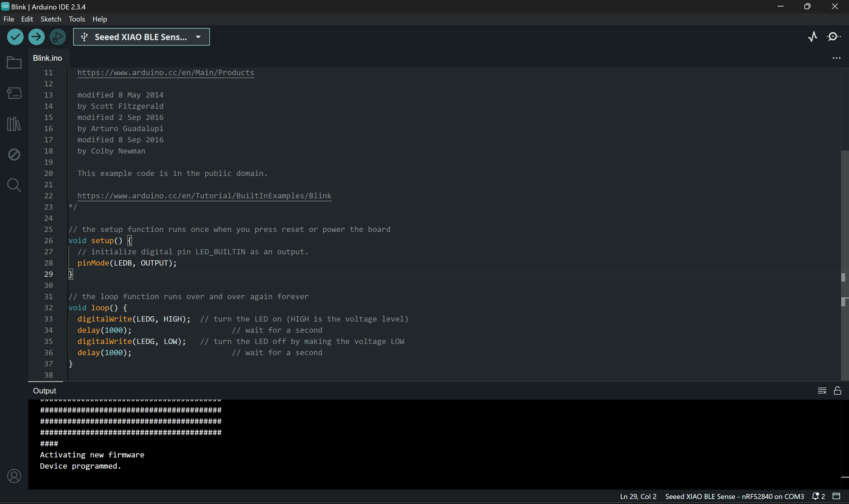This screenshot has height=504, width=849.
Task: Click digitalWrite(LEDG, HIGH) code line
Action: (x=134, y=319)
